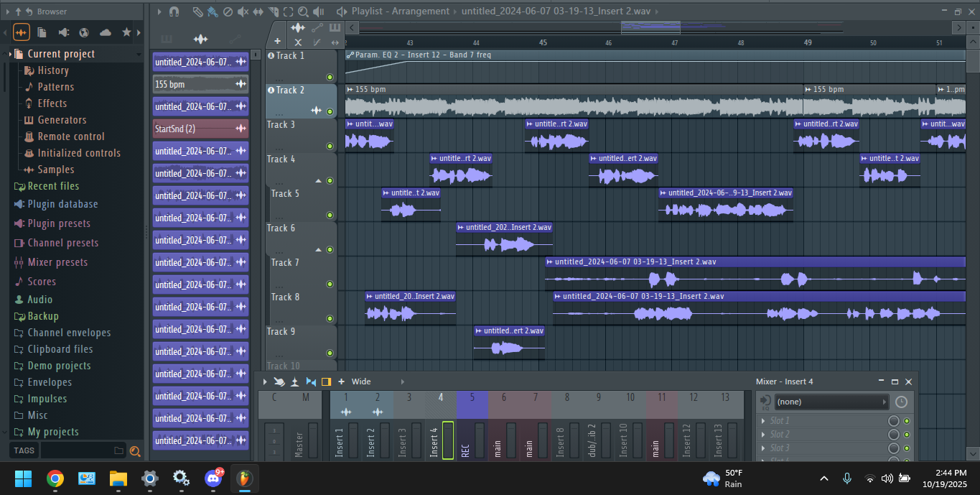
Task: Open the Patterns item in Browser
Action: click(x=55, y=87)
